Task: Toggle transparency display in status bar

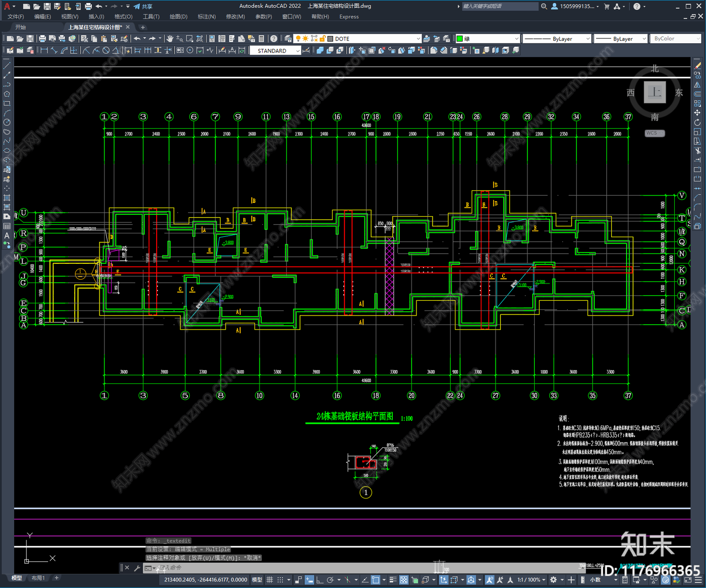Action: click(403, 580)
